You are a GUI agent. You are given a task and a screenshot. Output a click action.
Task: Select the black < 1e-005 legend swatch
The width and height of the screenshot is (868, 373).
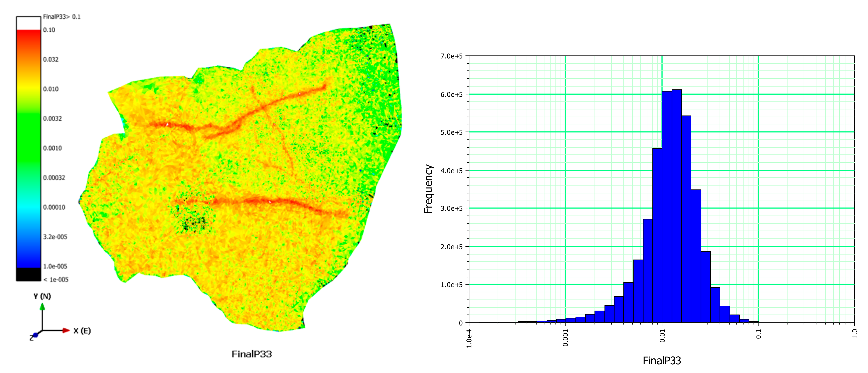point(28,274)
